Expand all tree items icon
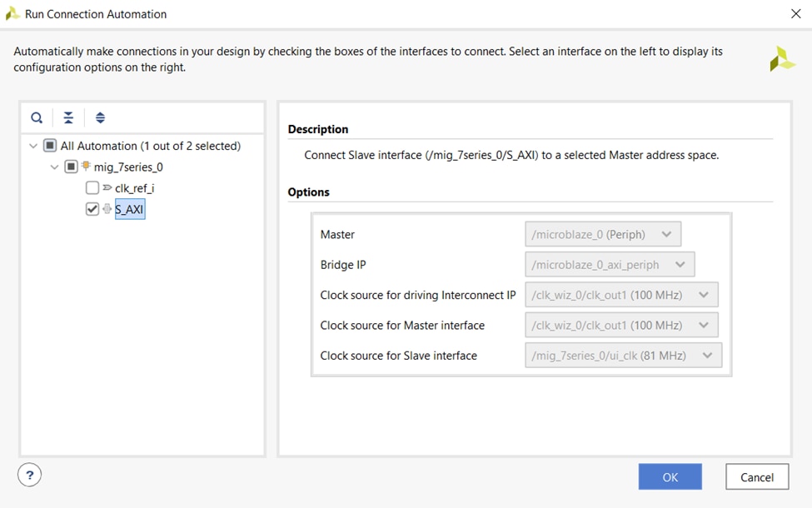Viewport: 812px width, 508px height. pyautogui.click(x=100, y=117)
